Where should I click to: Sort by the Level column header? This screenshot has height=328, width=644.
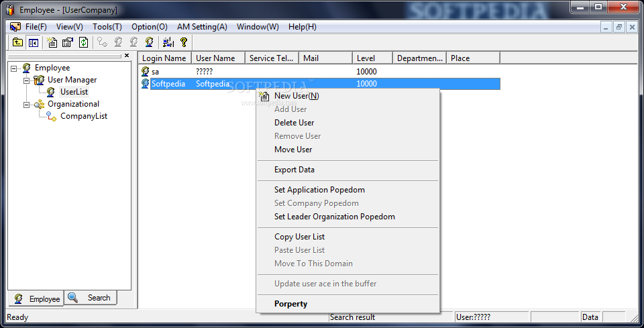click(372, 58)
